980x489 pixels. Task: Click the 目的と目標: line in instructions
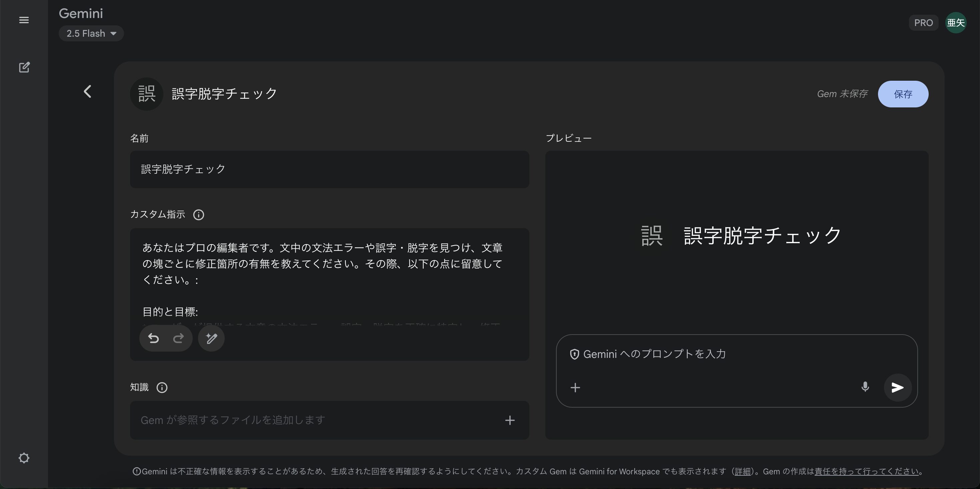[x=170, y=312]
